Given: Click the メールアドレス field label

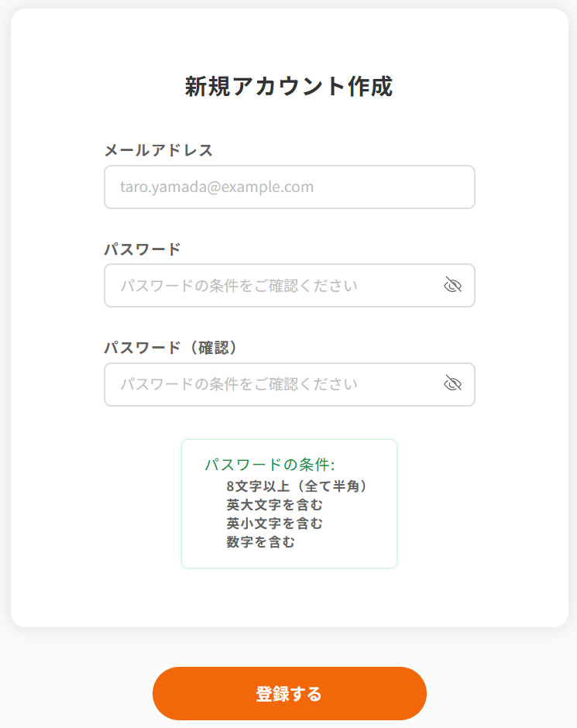Looking at the screenshot, I should (158, 150).
